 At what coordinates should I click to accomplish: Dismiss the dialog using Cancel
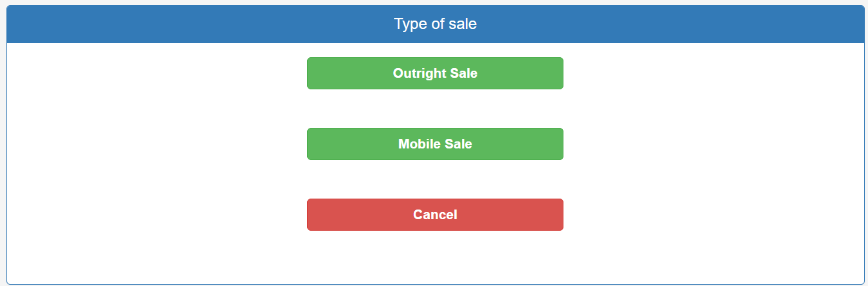tap(435, 215)
